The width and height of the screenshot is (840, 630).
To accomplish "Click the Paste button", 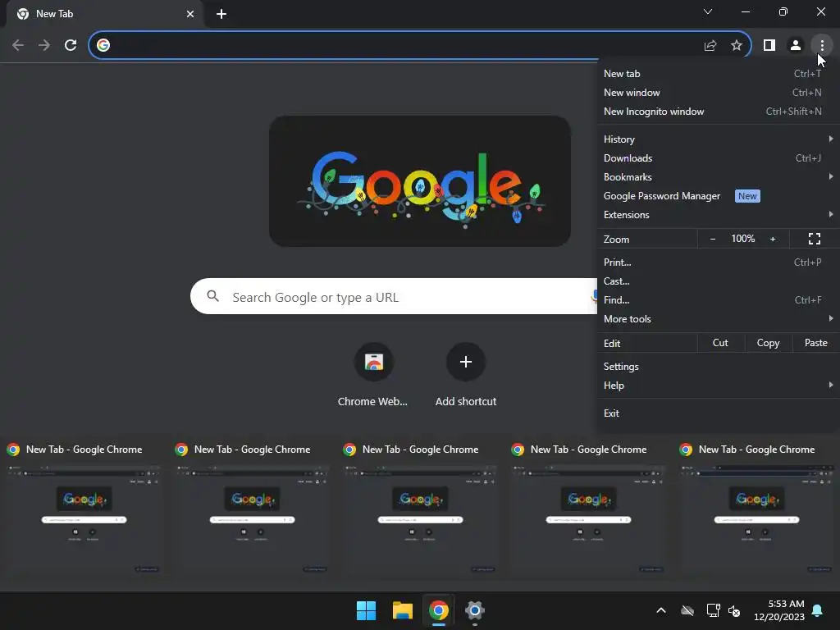I will click(x=815, y=343).
